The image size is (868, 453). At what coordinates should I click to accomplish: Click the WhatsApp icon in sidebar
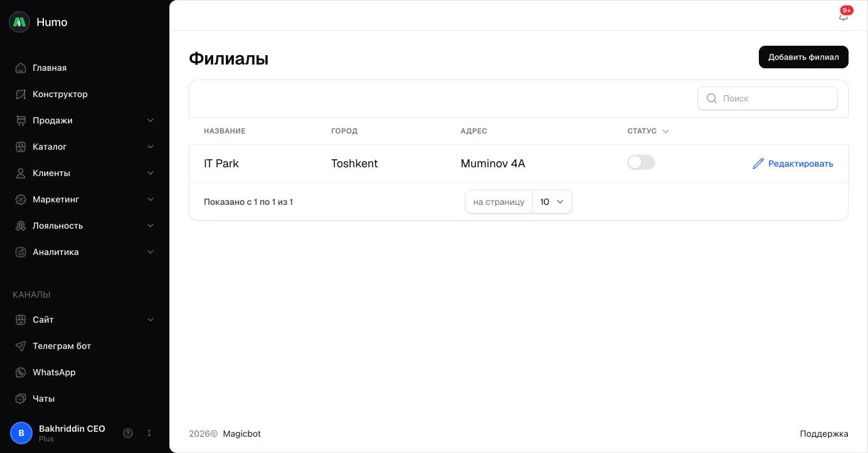click(x=21, y=372)
